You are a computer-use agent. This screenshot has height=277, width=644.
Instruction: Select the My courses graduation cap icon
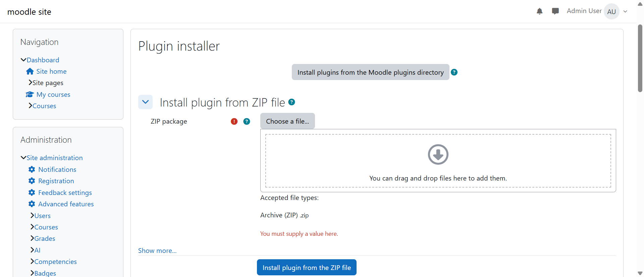pos(29,94)
